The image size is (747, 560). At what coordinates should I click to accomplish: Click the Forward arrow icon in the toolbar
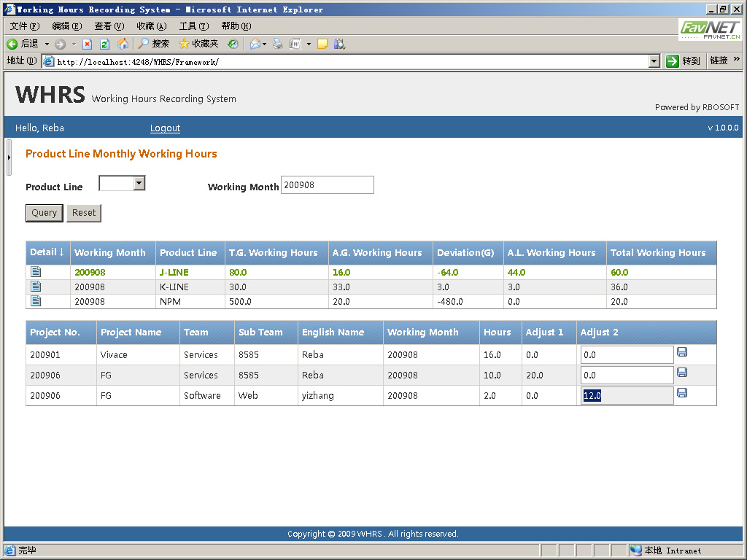(x=60, y=44)
